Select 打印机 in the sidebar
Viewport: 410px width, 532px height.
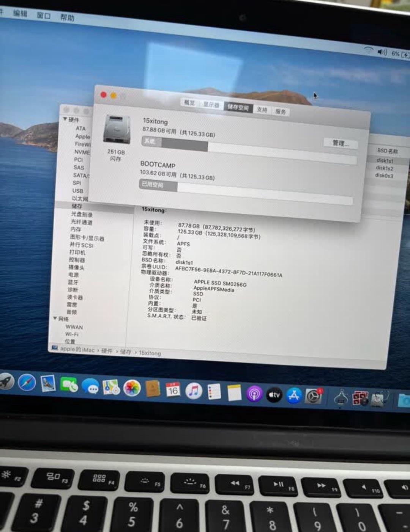(77, 252)
